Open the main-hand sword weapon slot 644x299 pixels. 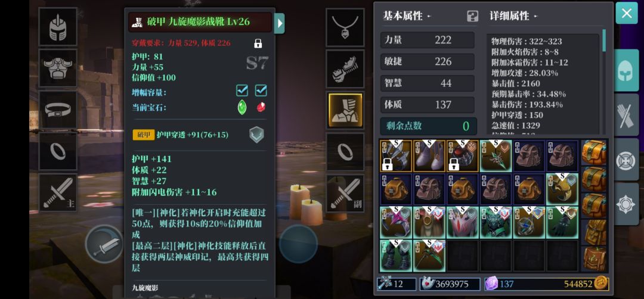pos(58,193)
